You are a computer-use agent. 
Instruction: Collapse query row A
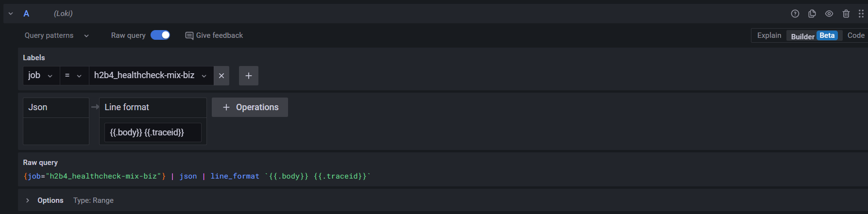tap(11, 14)
